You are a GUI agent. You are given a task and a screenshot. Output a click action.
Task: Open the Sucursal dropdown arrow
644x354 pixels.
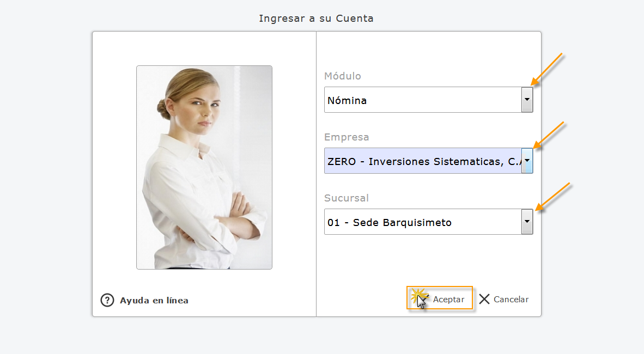tap(526, 222)
